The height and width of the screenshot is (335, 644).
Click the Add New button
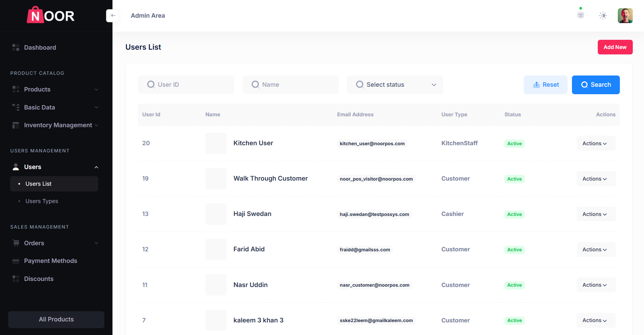click(x=615, y=47)
